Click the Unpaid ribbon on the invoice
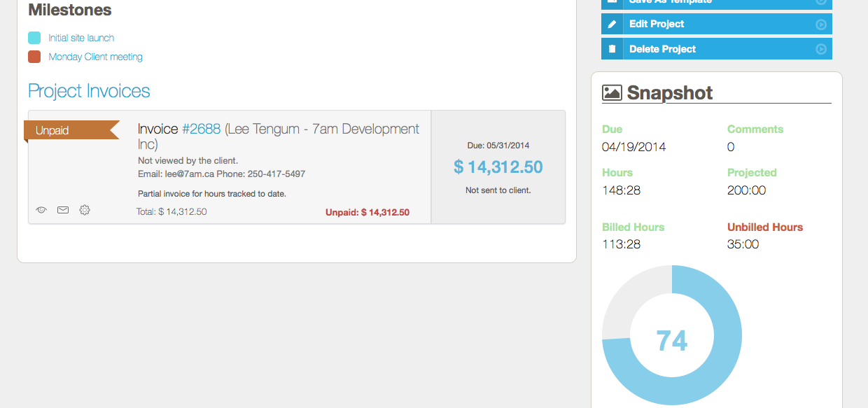 (x=71, y=130)
